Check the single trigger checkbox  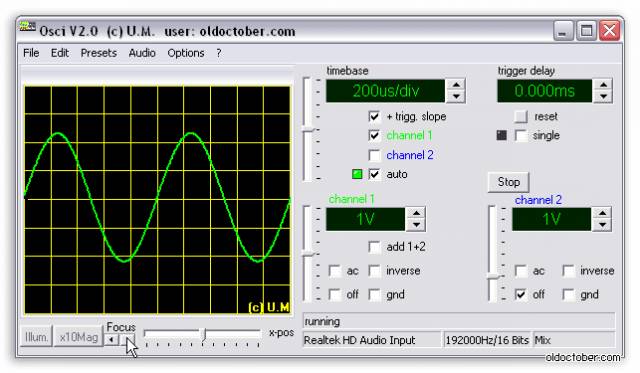pyautogui.click(x=521, y=135)
